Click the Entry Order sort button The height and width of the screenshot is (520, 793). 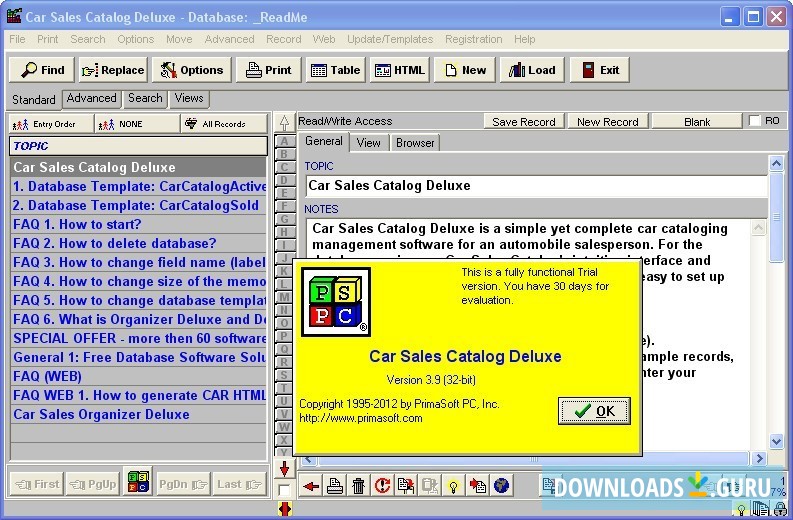51,124
